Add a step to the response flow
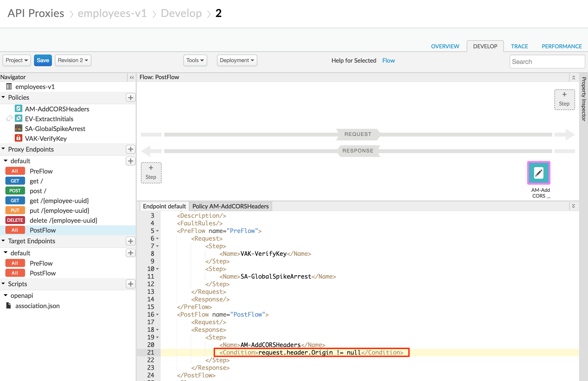The width and height of the screenshot is (588, 381). 151,173
